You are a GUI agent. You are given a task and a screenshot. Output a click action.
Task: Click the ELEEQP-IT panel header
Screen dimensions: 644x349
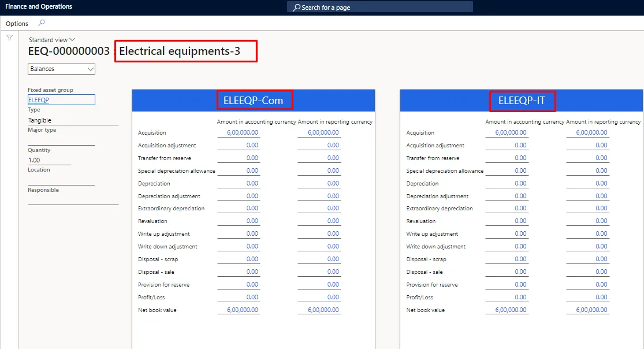[x=522, y=101]
